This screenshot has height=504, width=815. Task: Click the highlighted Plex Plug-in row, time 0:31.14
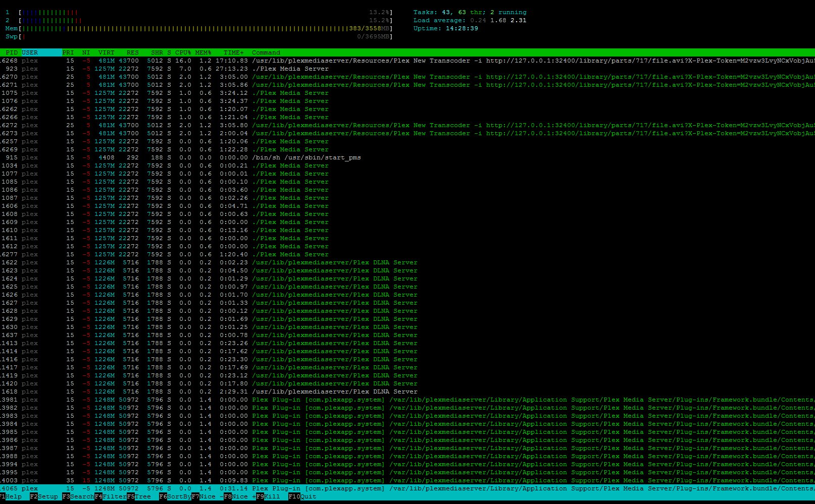pyautogui.click(x=408, y=488)
